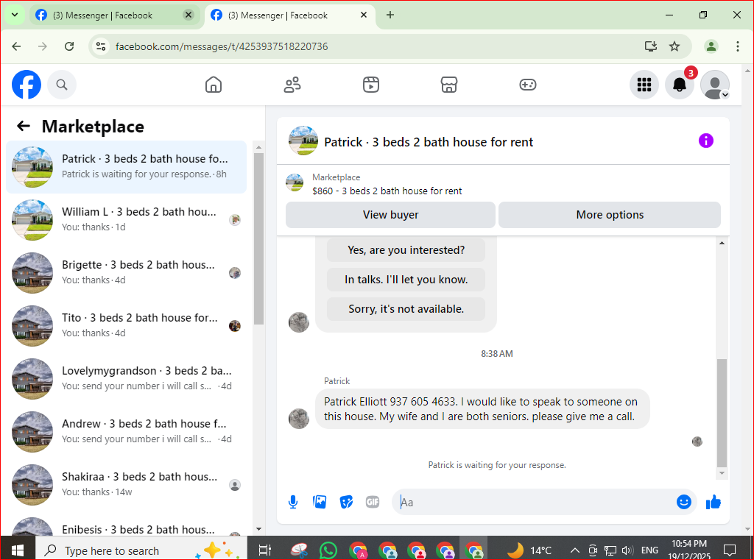Click the volume speaker tray icon
The height and width of the screenshot is (560, 754).
(x=627, y=550)
